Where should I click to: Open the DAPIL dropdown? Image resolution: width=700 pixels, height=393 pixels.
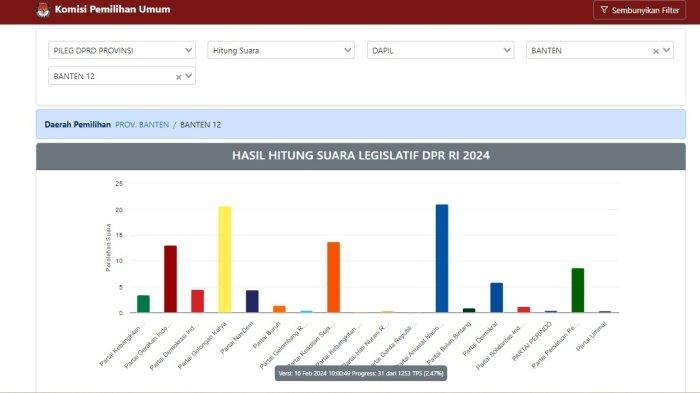(x=440, y=50)
